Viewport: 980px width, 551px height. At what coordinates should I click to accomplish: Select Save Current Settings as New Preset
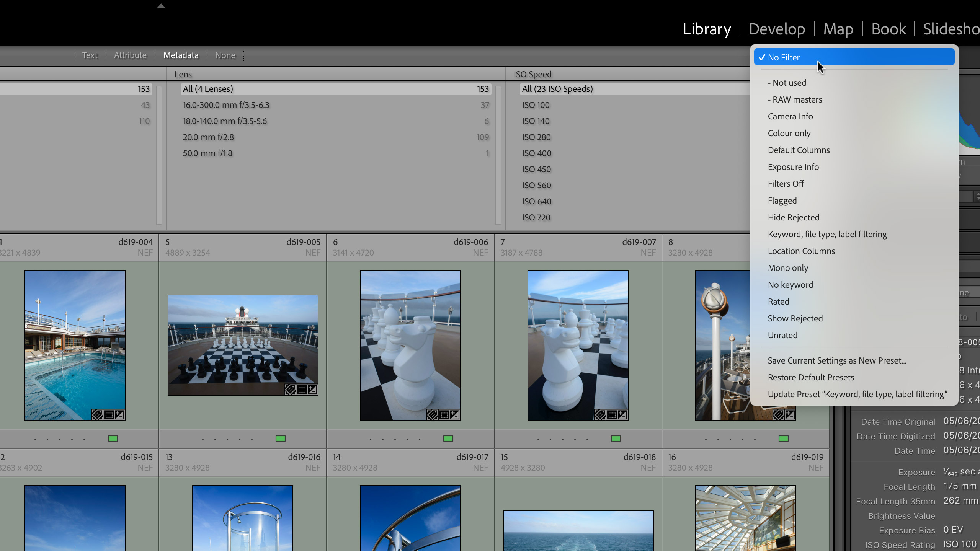pos(836,360)
